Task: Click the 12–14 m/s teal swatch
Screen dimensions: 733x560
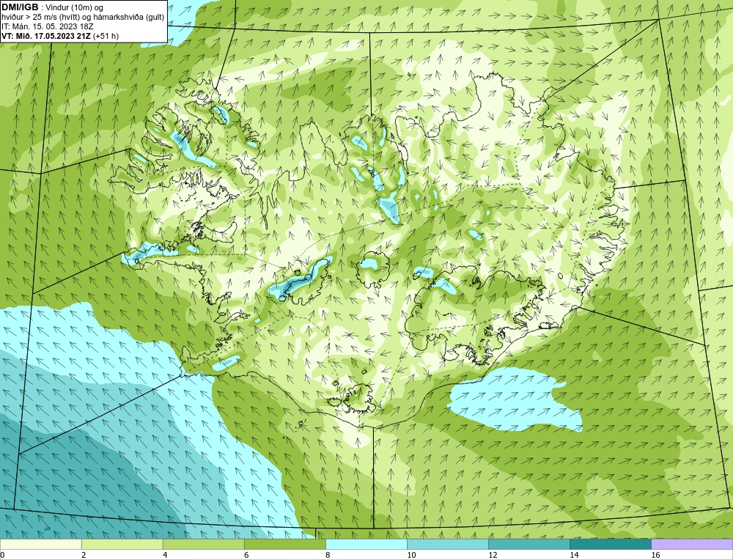Action: click(x=528, y=544)
